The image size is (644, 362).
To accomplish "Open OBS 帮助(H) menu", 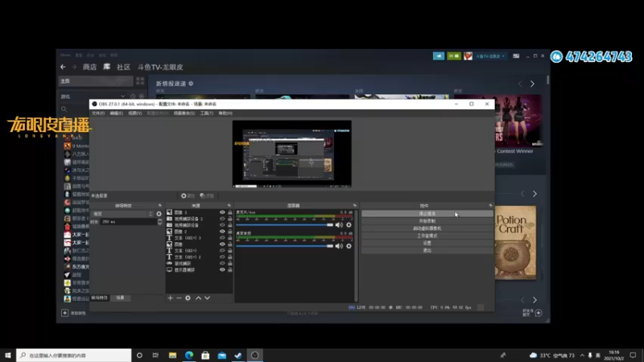I will (225, 113).
